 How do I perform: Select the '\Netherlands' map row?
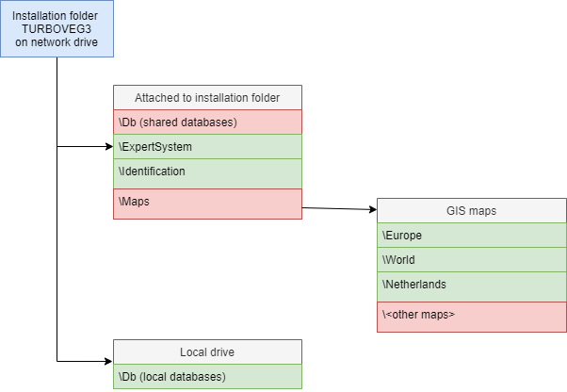pyautogui.click(x=471, y=285)
